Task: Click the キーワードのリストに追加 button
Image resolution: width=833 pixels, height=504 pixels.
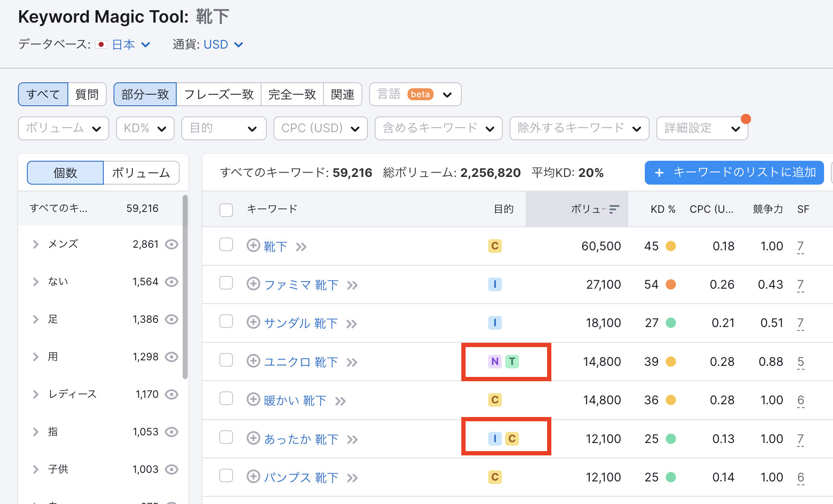Action: (734, 173)
